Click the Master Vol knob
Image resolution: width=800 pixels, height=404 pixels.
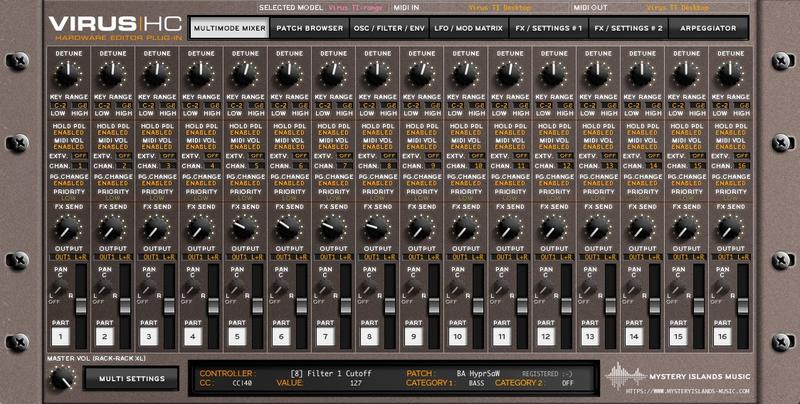click(x=62, y=378)
